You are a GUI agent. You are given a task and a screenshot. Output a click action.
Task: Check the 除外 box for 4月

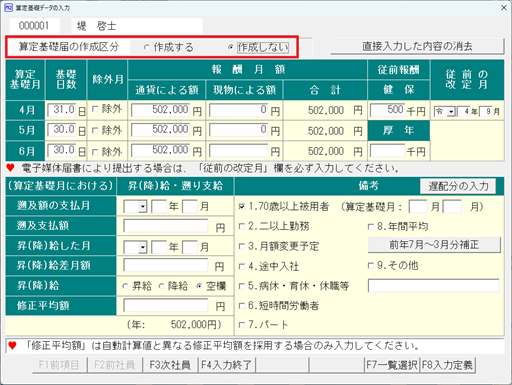(x=95, y=109)
